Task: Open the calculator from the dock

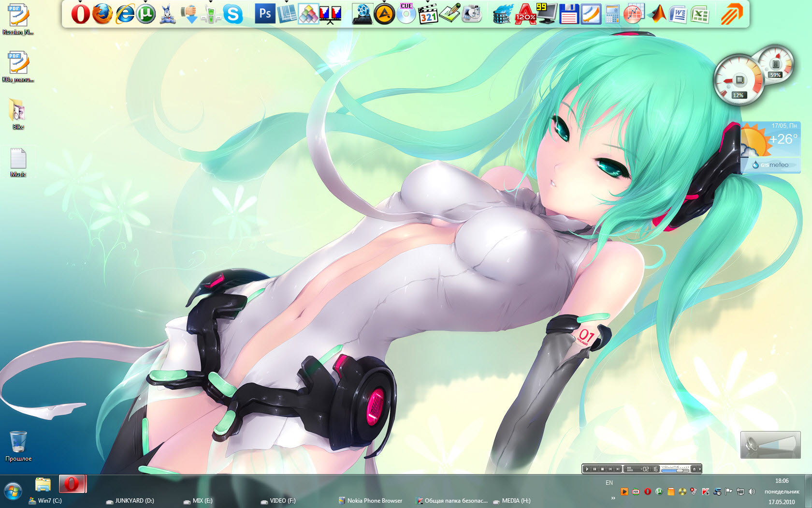Action: pyautogui.click(x=612, y=15)
